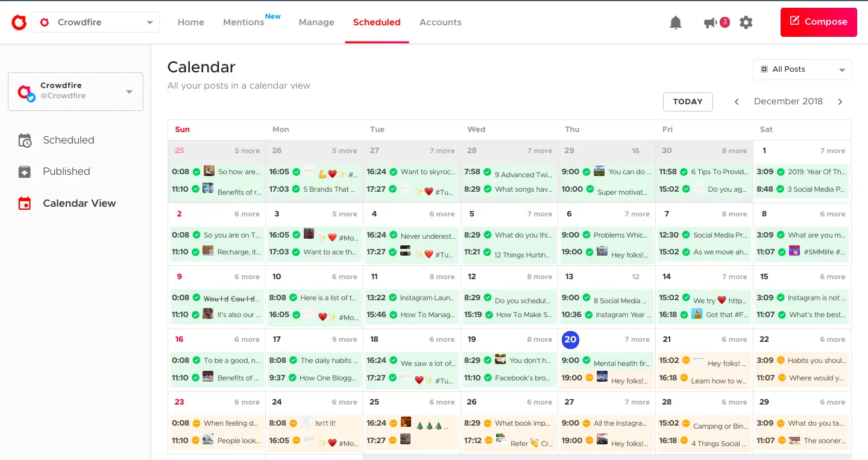This screenshot has height=460, width=868.
Task: Open settings using the gear icon
Action: pos(746,22)
